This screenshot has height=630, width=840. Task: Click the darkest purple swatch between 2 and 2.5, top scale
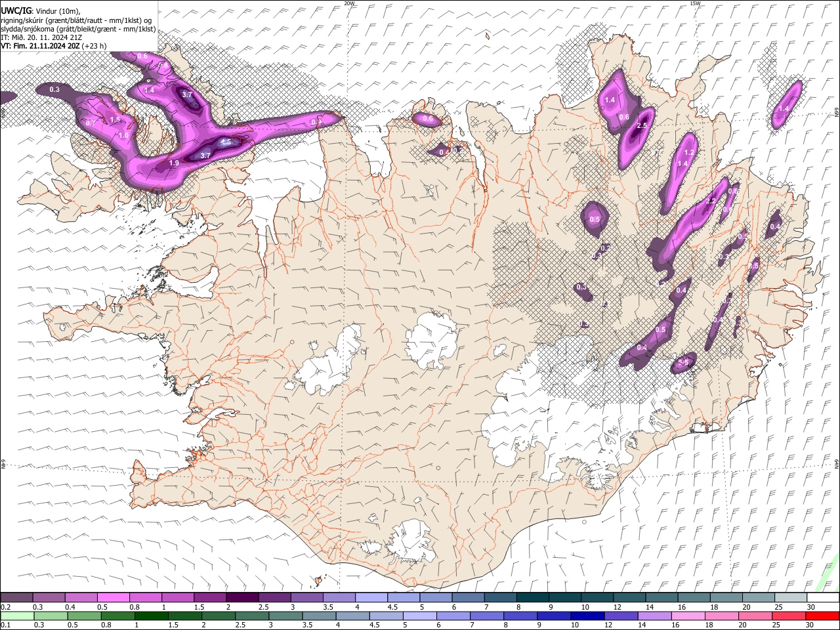click(242, 598)
